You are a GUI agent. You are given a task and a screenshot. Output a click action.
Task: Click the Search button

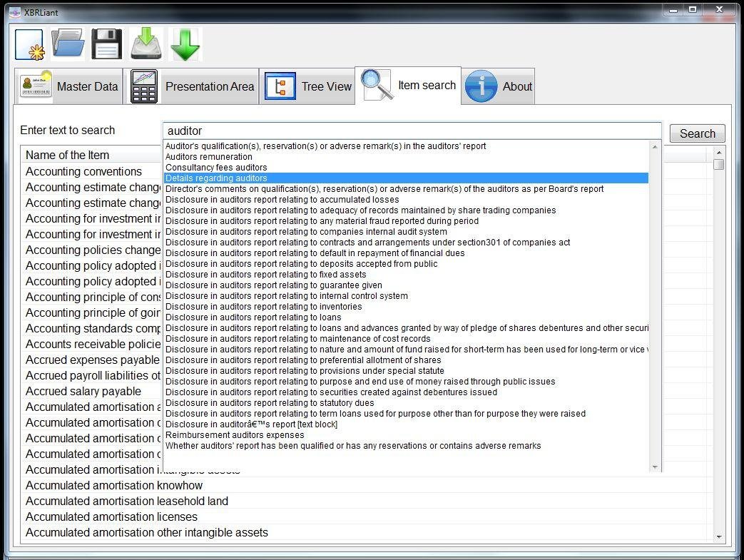[697, 133]
